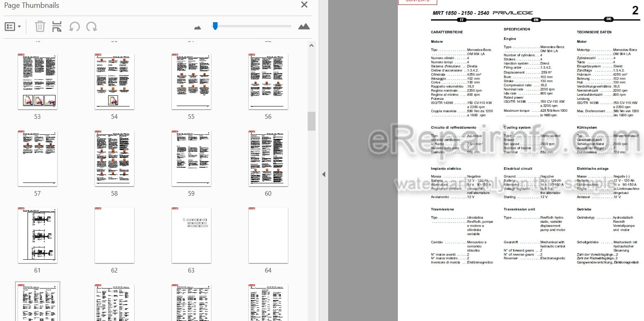The height and width of the screenshot is (321, 644).
Task: Select page 53 thumbnail
Action: (x=37, y=81)
